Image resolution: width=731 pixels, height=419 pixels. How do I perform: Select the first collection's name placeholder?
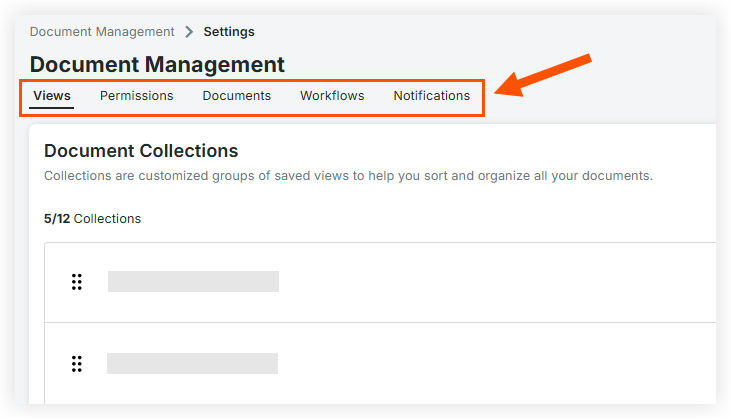pos(193,282)
